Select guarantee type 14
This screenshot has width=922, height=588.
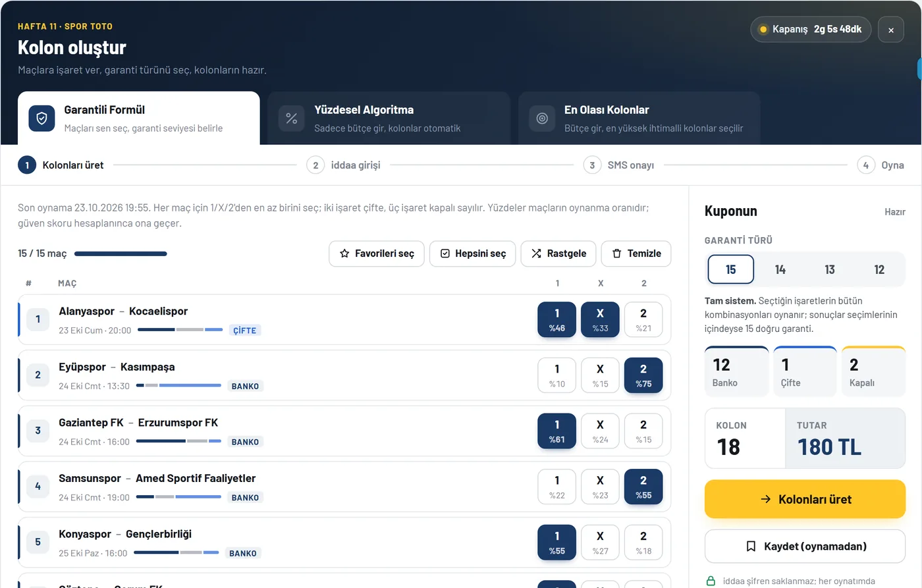click(x=780, y=269)
